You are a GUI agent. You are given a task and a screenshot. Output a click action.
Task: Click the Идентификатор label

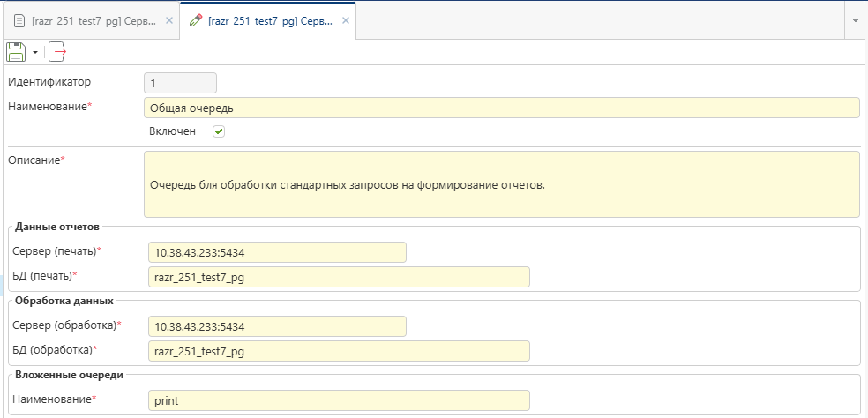click(49, 82)
